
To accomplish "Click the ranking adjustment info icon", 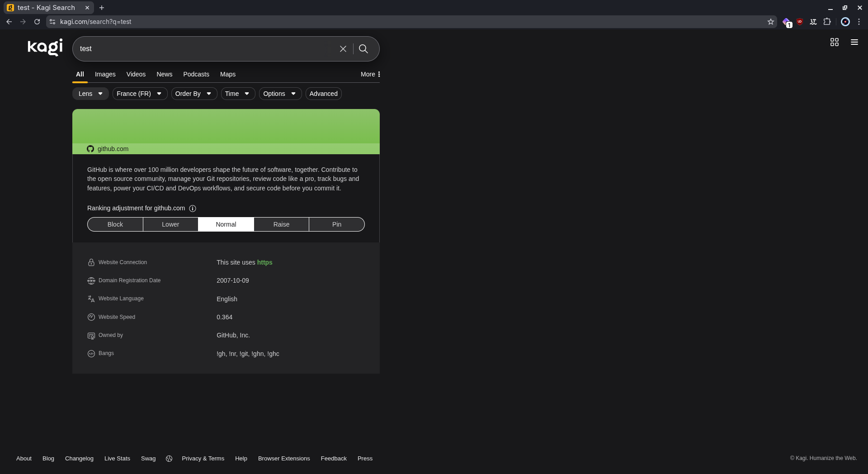I will coord(193,209).
